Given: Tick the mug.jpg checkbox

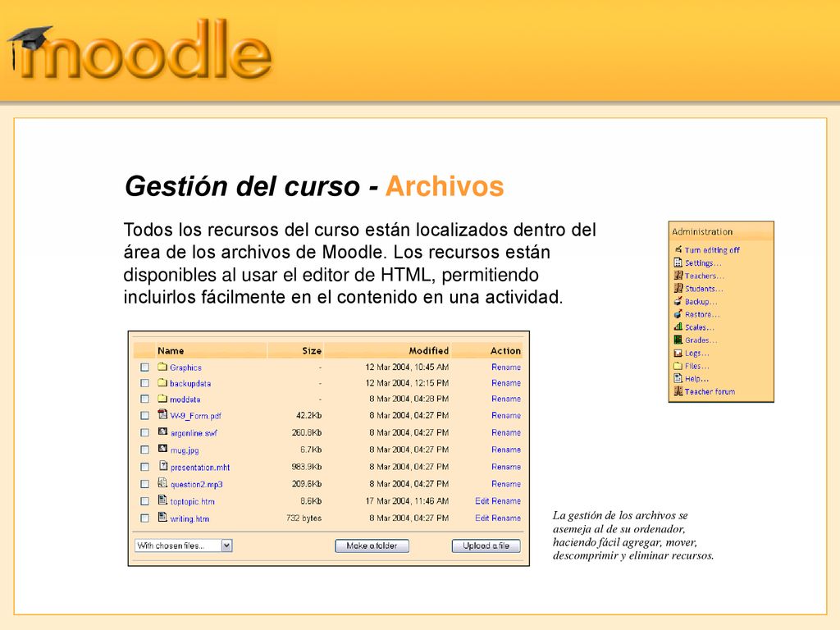Looking at the screenshot, I should [144, 450].
